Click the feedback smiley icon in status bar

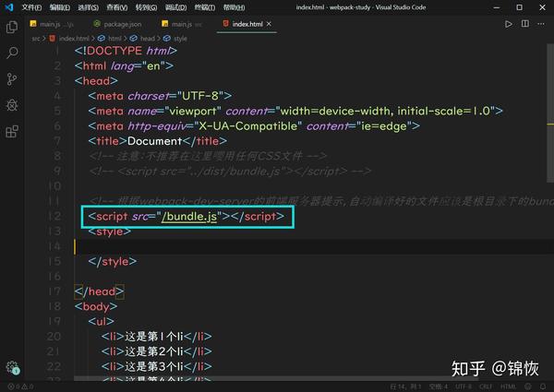point(528,386)
